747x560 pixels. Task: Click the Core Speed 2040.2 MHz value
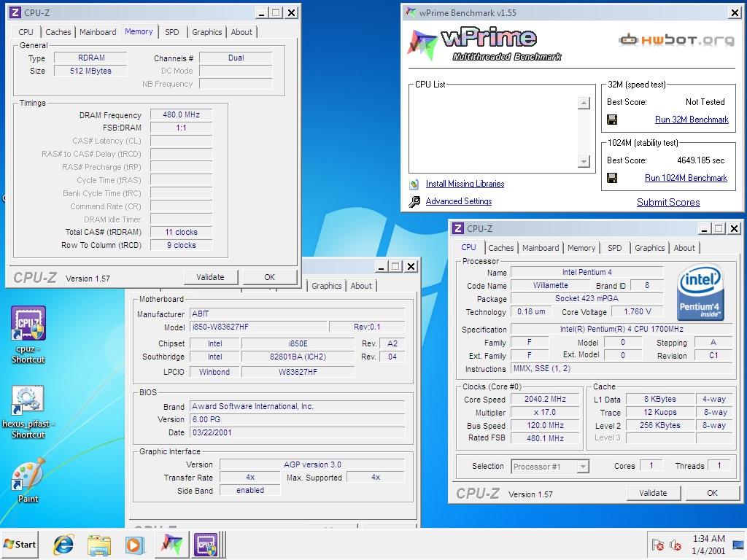545,399
